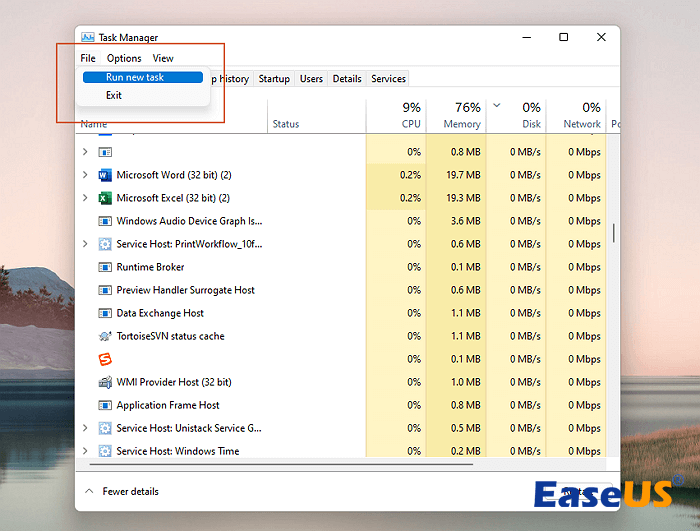Select the WMI Provider Host icon

coord(105,382)
